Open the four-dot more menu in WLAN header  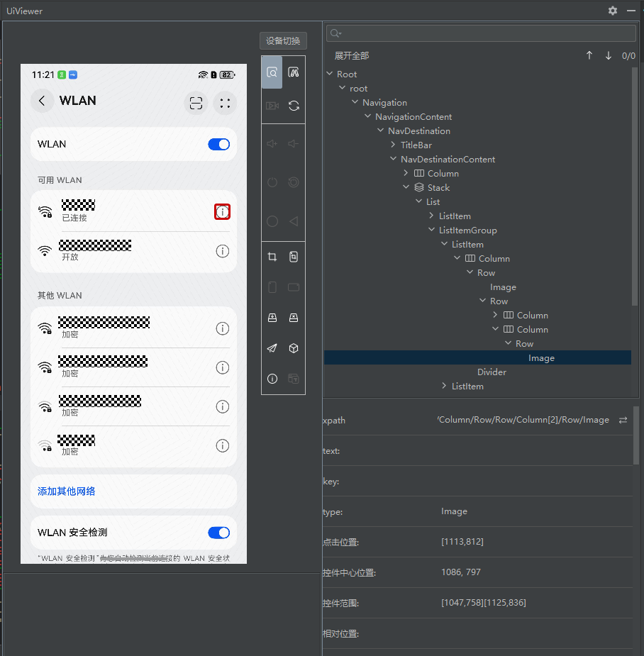[225, 103]
